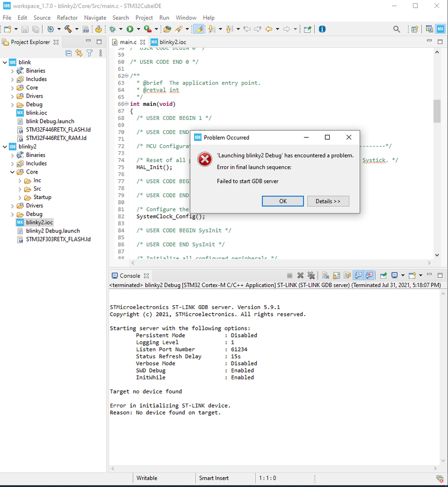This screenshot has height=487, width=448.
Task: Click Remove Launch X in Console toolbar
Action: [300, 275]
